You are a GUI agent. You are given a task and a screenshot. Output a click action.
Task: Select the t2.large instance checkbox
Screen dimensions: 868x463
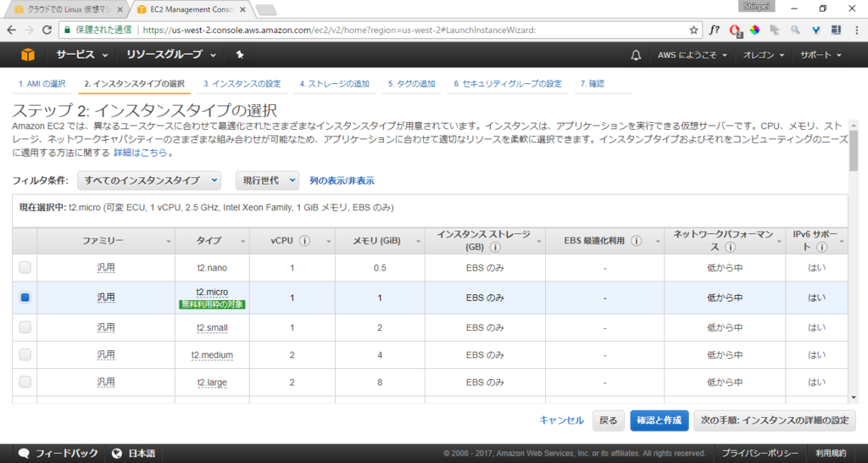[25, 382]
